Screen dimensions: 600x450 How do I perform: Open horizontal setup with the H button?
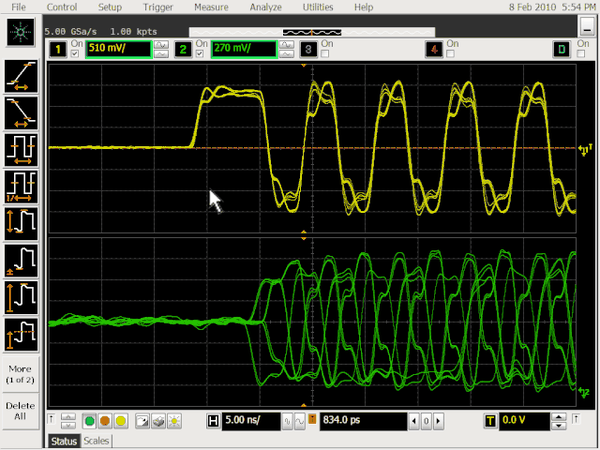[x=213, y=421]
